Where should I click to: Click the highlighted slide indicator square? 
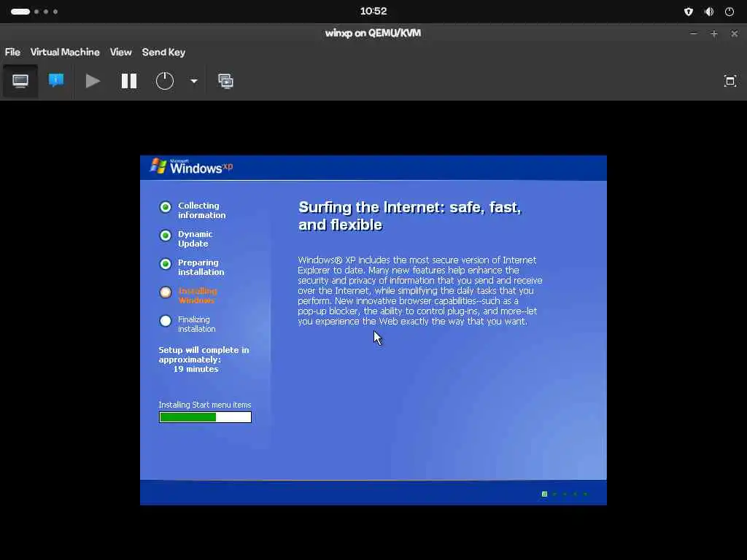point(544,494)
